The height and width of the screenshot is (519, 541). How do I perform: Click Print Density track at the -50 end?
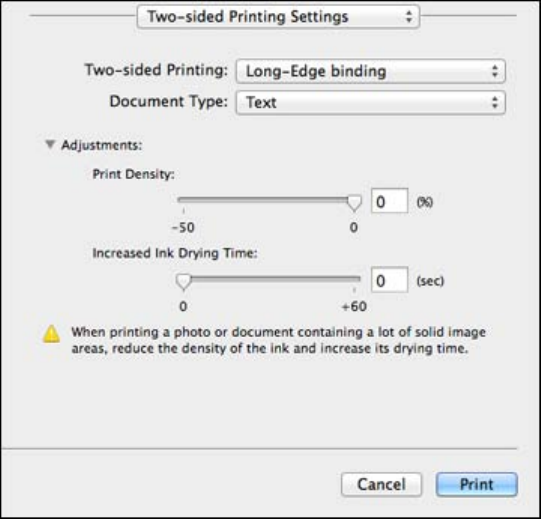[x=181, y=200]
